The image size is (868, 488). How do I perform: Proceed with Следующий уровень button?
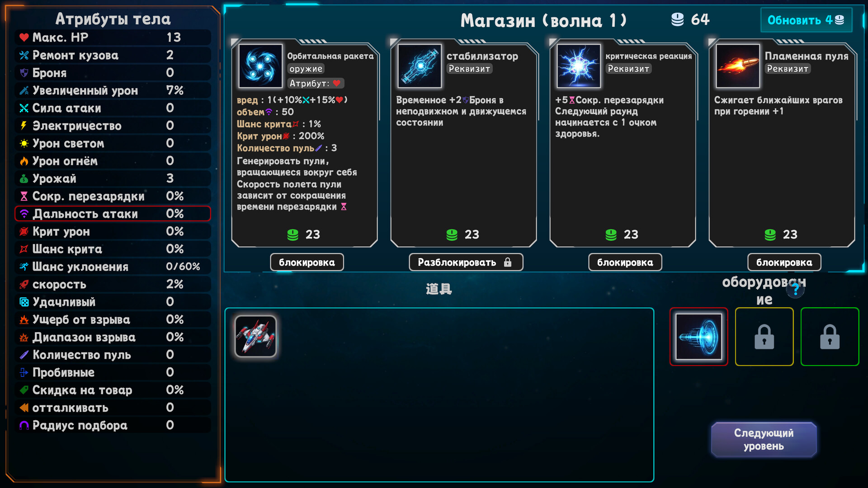764,440
